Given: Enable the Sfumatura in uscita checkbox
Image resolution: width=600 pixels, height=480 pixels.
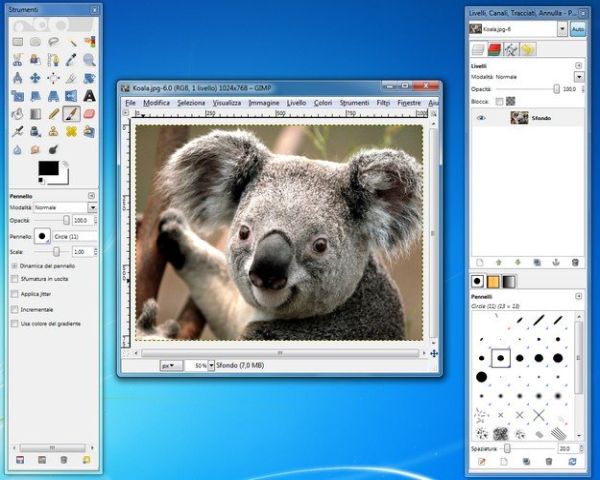Looking at the screenshot, I should point(14,281).
